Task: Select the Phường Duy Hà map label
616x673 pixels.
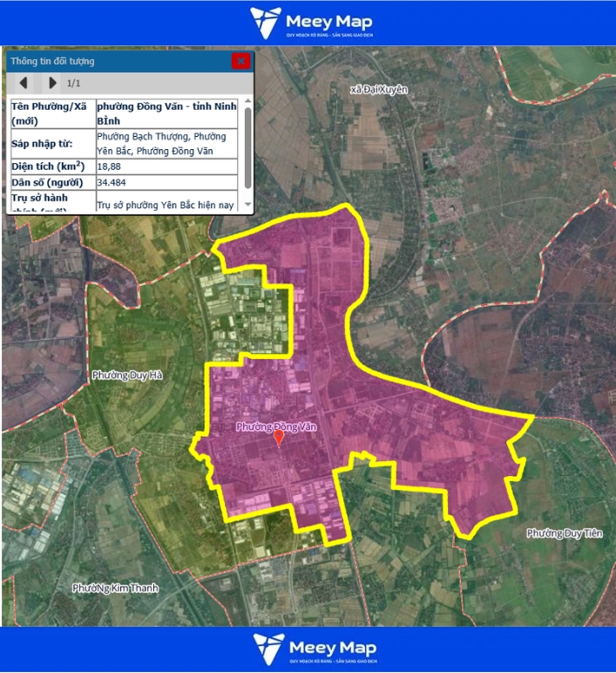Action: (x=127, y=375)
